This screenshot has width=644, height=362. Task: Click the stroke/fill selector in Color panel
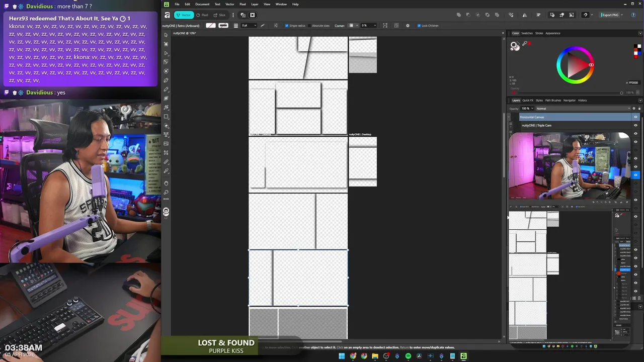(x=515, y=46)
